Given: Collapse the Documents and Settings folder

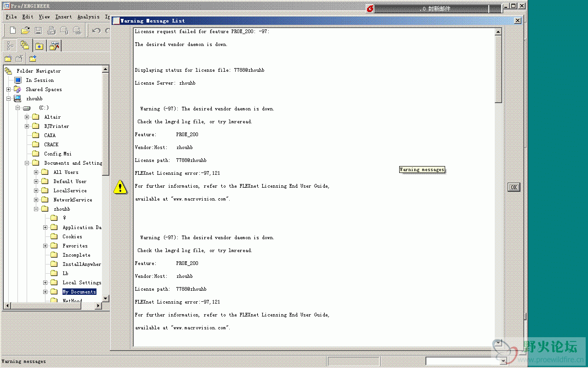Looking at the screenshot, I should pyautogui.click(x=27, y=163).
